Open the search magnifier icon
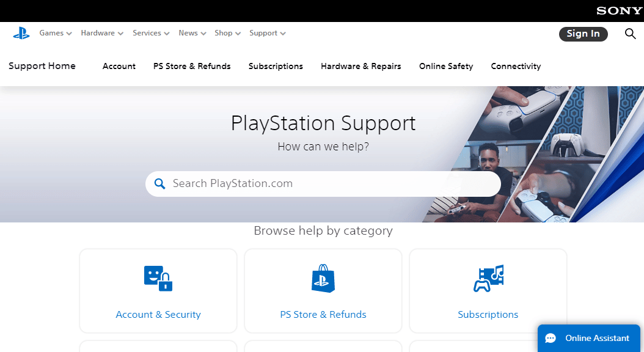This screenshot has width=644, height=352. pos(630,34)
